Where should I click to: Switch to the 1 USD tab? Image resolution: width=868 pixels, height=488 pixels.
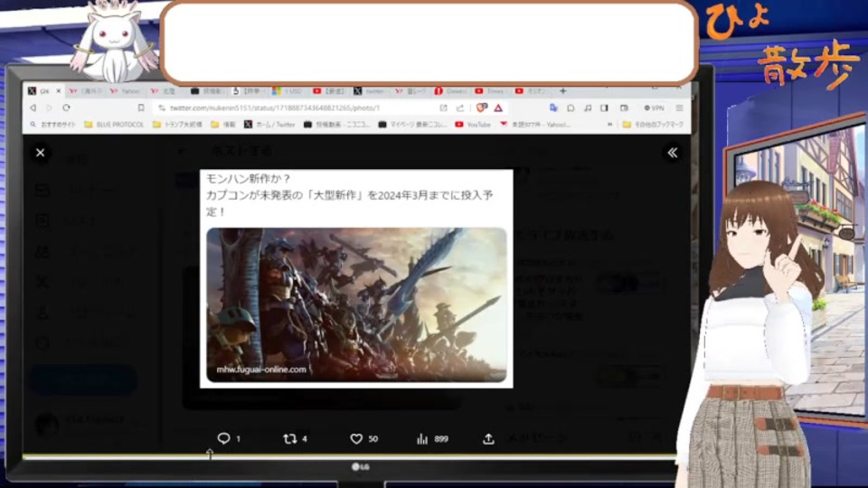point(288,90)
